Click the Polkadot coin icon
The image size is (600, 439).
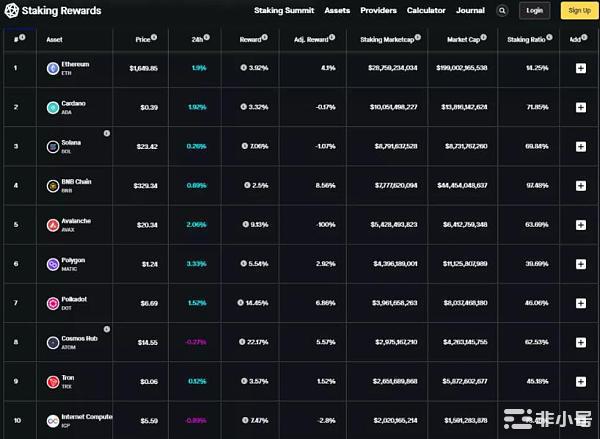pyautogui.click(x=52, y=303)
